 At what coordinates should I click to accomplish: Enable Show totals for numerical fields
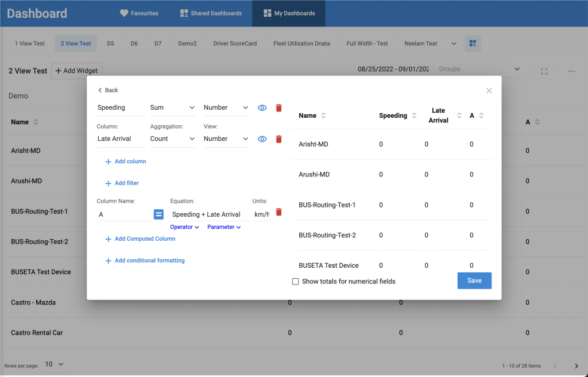pos(296,282)
